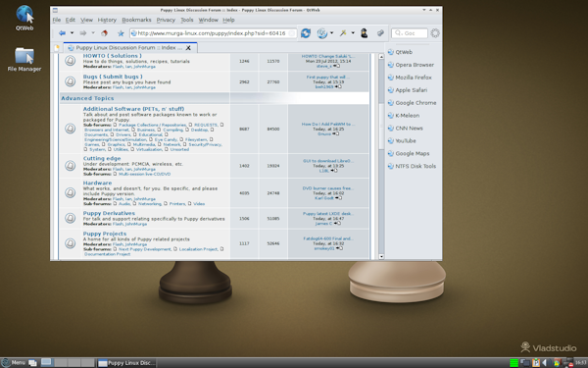This screenshot has width=588, height=368.
Task: Open the Advanced Topics category link
Action: coord(87,98)
